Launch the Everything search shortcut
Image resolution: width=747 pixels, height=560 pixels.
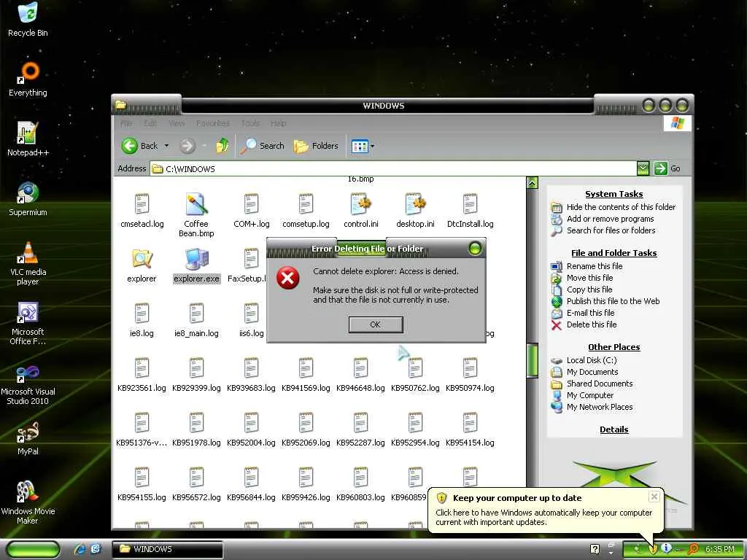point(28,79)
